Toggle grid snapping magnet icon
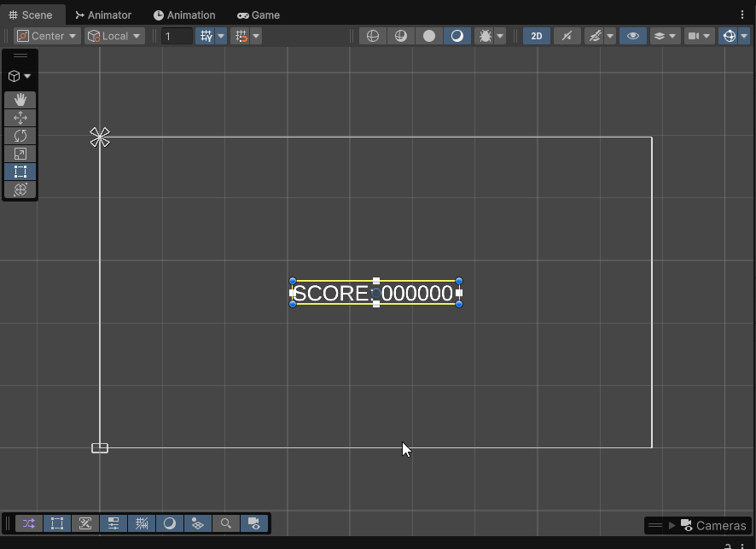This screenshot has width=756, height=549. [241, 36]
